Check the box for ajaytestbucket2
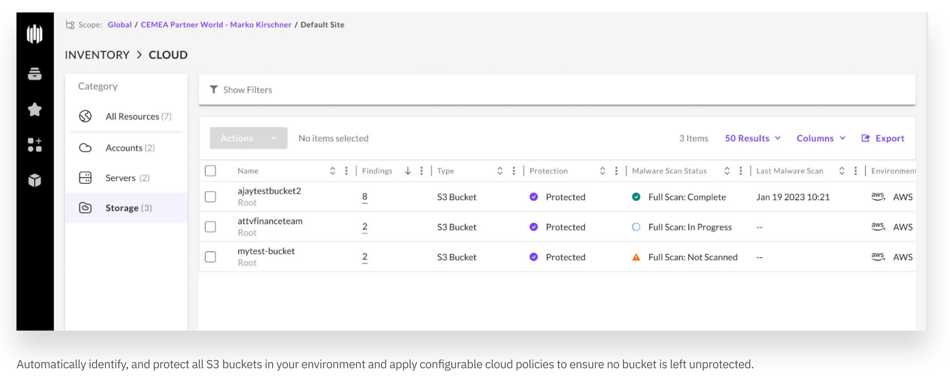The height and width of the screenshot is (385, 950). [210, 196]
